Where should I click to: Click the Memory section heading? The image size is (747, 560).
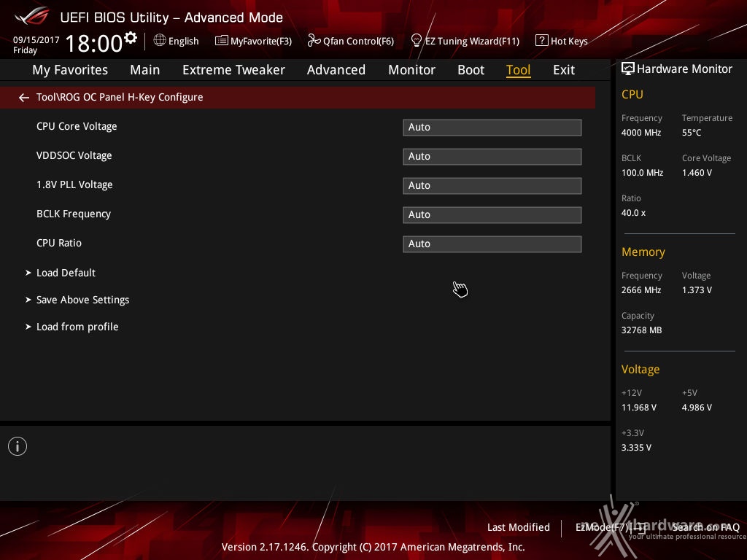[x=643, y=252]
